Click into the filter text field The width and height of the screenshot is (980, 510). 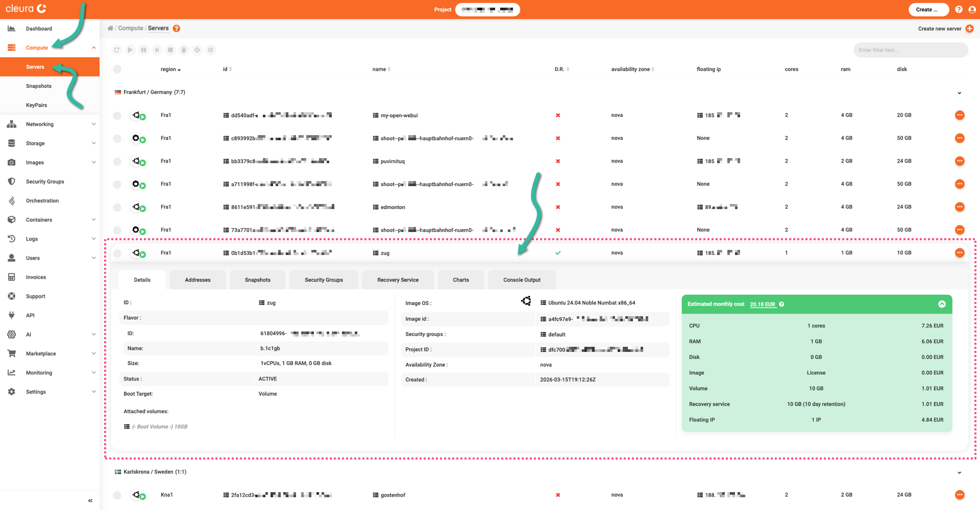(911, 50)
